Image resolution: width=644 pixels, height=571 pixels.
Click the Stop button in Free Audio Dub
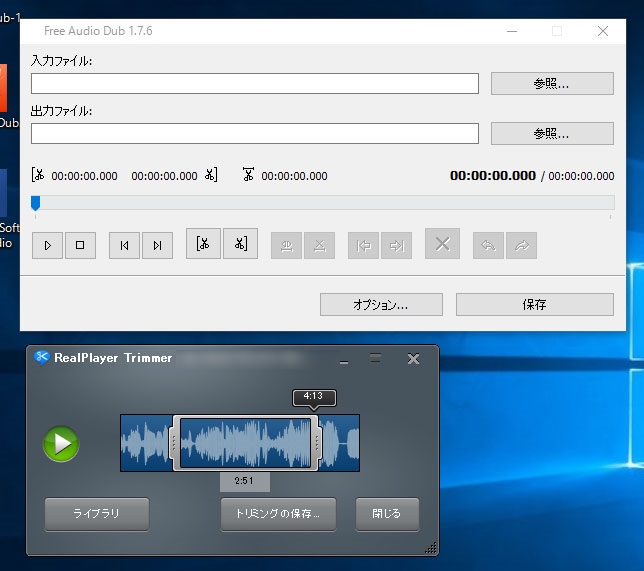80,245
